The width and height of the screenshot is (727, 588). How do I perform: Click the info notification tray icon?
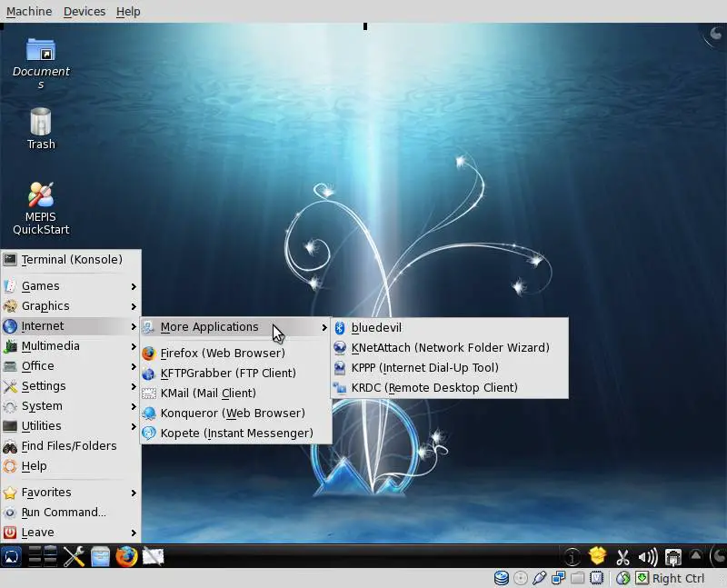[573, 556]
